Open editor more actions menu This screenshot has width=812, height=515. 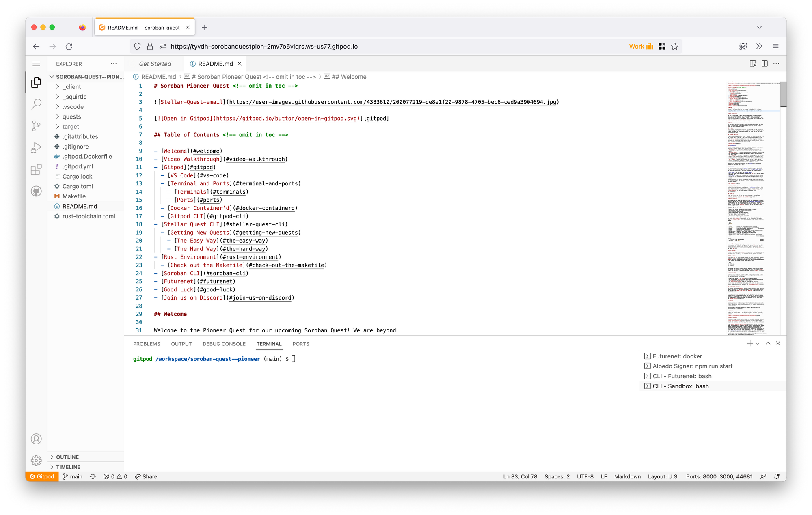coord(776,64)
